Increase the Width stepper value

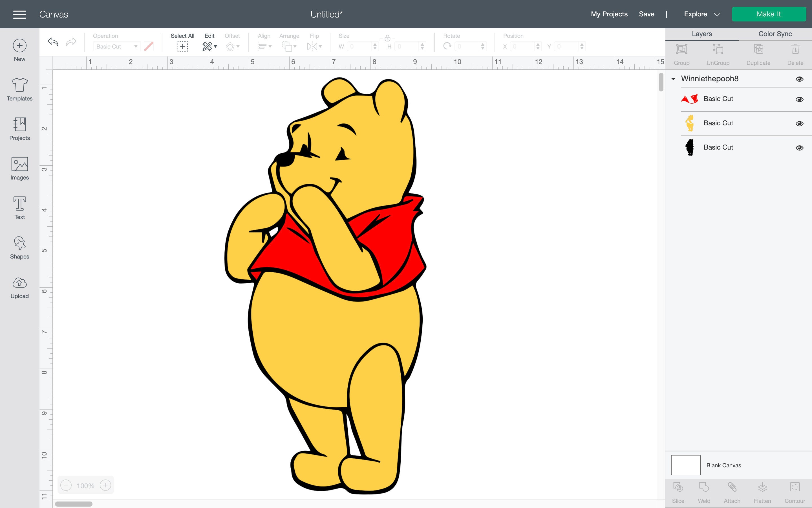point(375,44)
